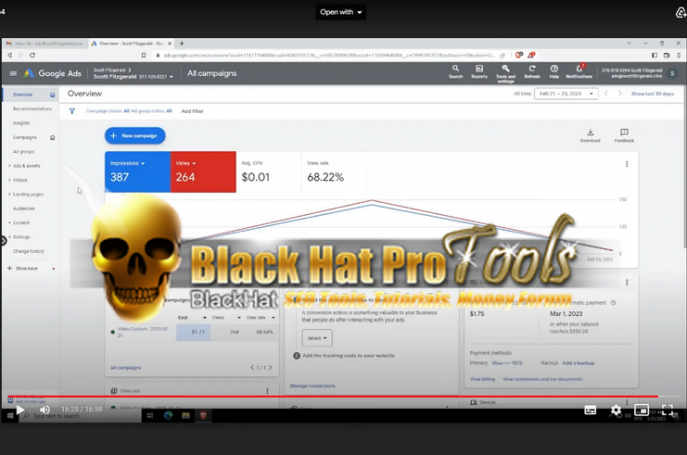Viewport: 687px width, 455px height.
Task: Open the chart card three-dot menu
Action: [627, 164]
